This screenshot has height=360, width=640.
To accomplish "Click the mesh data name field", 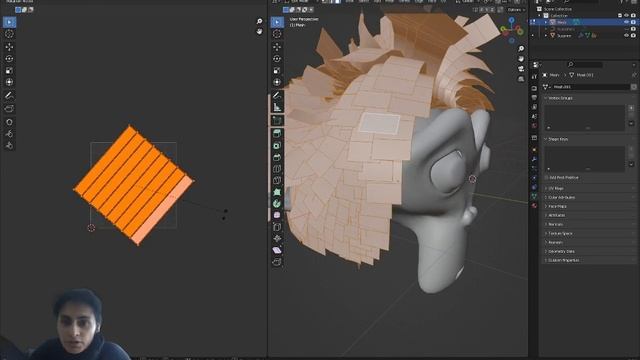I will point(591,87).
